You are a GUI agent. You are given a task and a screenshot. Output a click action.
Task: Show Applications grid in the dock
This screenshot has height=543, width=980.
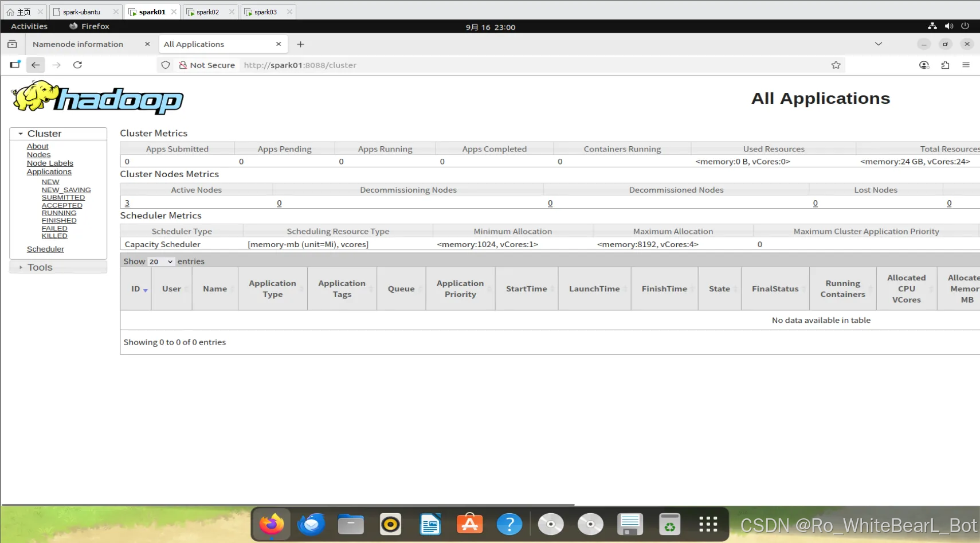coord(708,524)
